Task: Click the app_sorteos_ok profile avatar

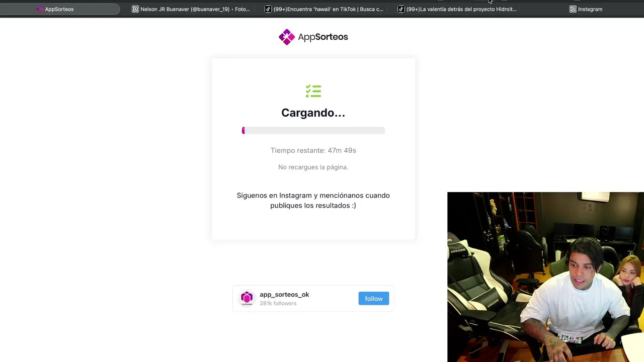Action: [247, 298]
